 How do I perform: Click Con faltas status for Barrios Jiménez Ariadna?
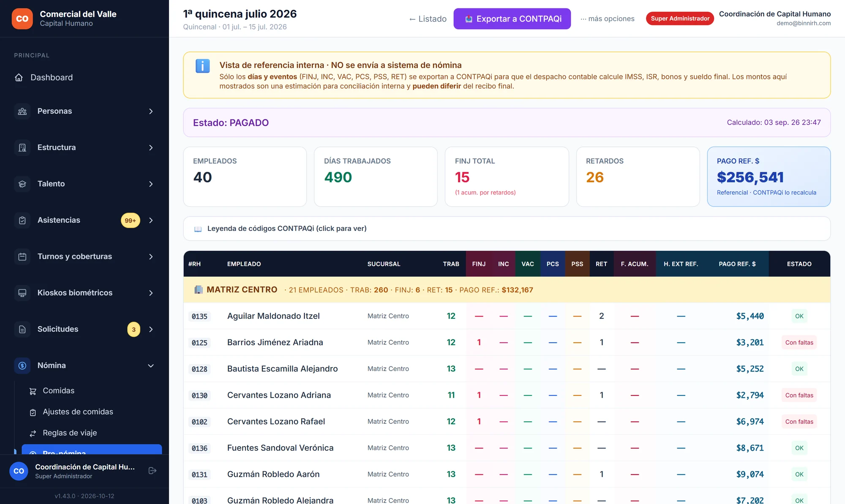799,342
